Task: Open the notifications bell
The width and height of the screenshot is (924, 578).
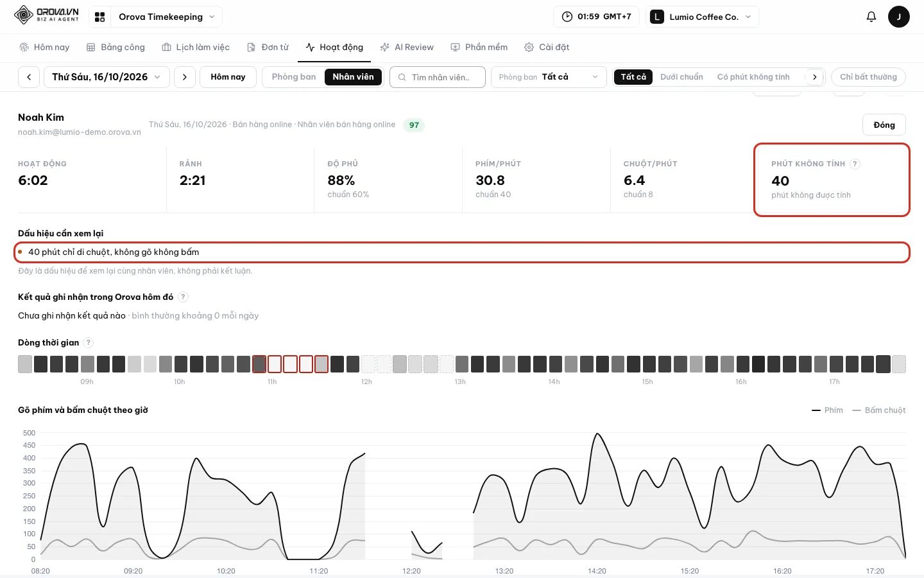Action: click(x=871, y=17)
